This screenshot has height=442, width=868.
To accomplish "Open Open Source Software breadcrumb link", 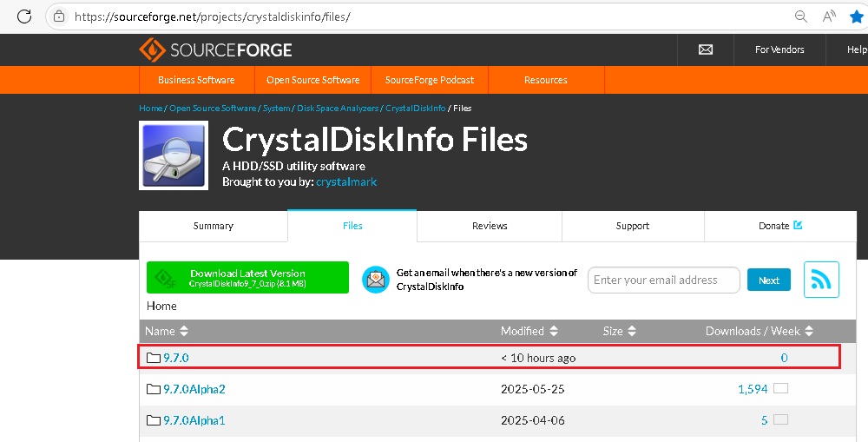I will click(x=213, y=108).
